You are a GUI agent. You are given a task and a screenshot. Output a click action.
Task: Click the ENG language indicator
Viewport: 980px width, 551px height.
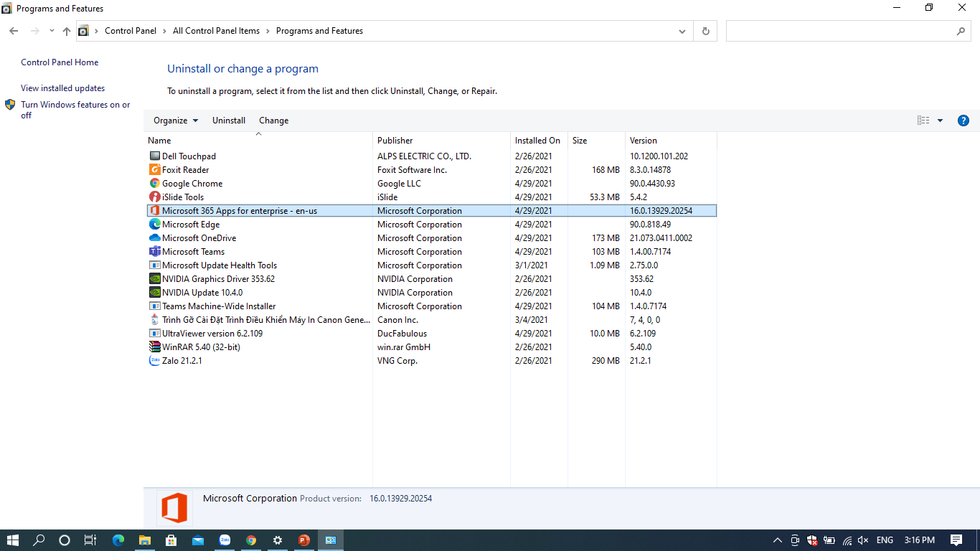(x=885, y=540)
